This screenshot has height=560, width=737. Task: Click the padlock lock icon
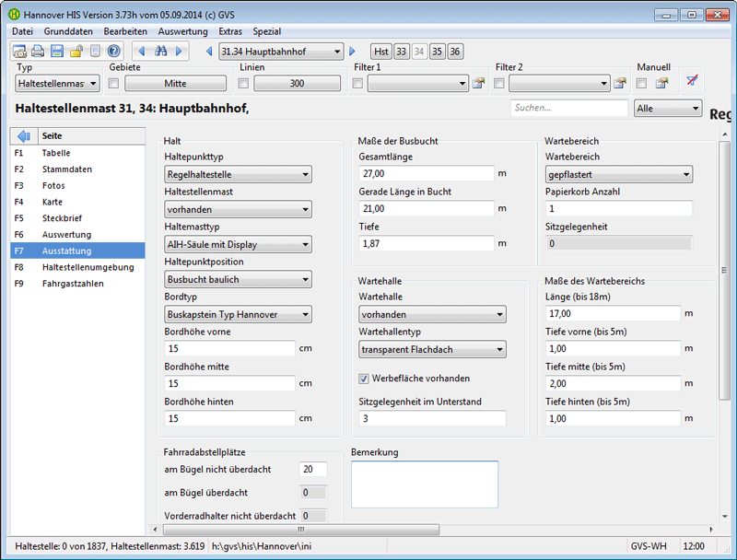click(76, 52)
